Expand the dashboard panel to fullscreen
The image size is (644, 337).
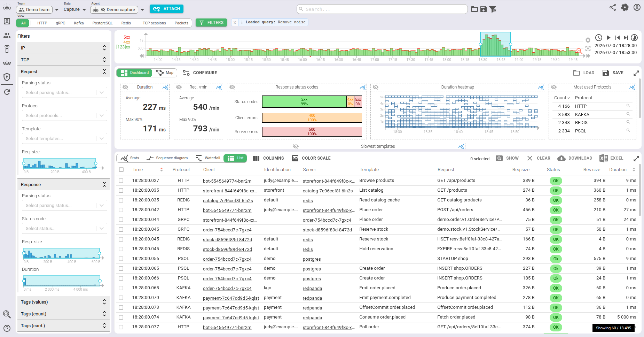point(636,73)
